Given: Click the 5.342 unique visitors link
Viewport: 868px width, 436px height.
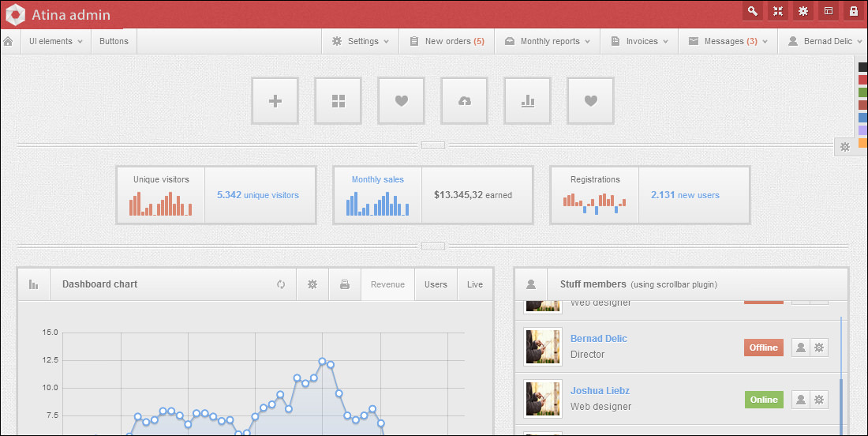Looking at the screenshot, I should point(258,195).
